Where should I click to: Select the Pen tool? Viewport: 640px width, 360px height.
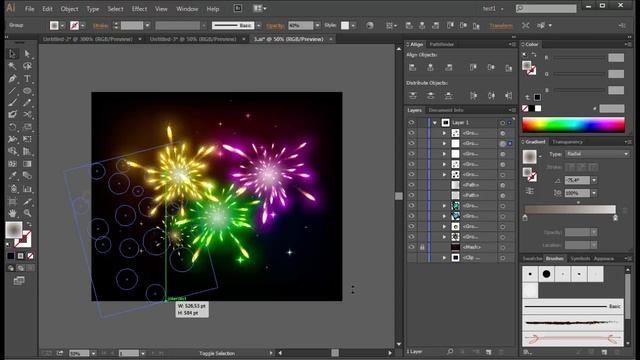point(12,78)
